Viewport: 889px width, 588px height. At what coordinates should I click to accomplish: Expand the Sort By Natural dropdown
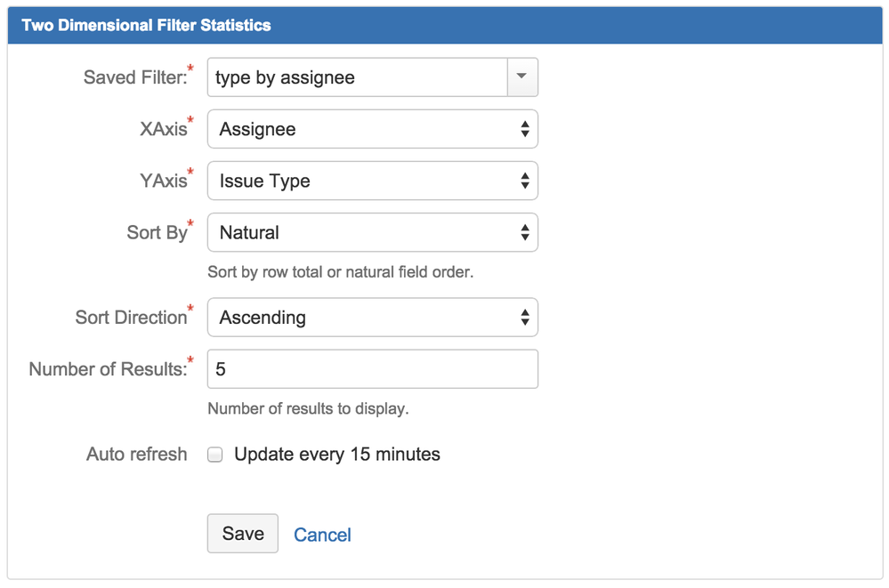[x=372, y=232]
